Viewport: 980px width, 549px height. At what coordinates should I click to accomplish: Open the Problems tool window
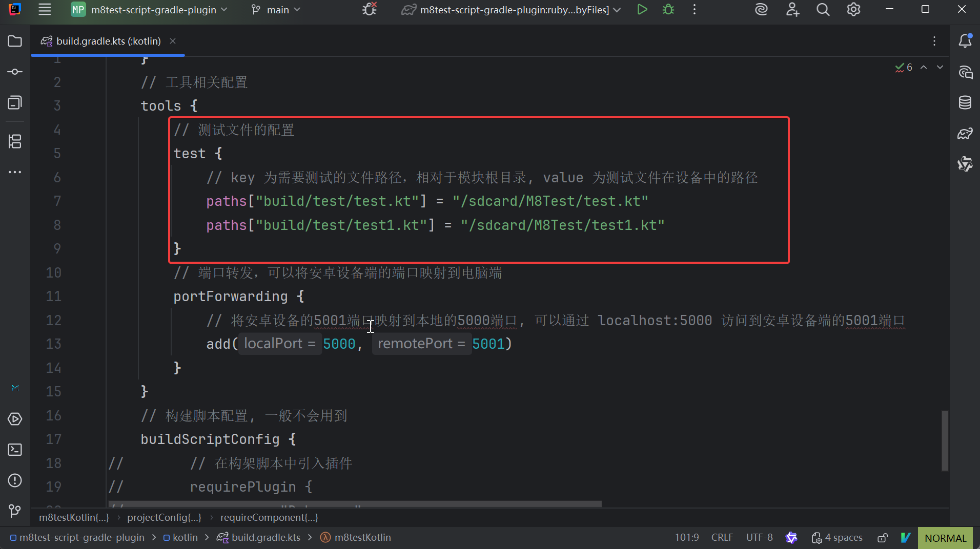[15, 480]
